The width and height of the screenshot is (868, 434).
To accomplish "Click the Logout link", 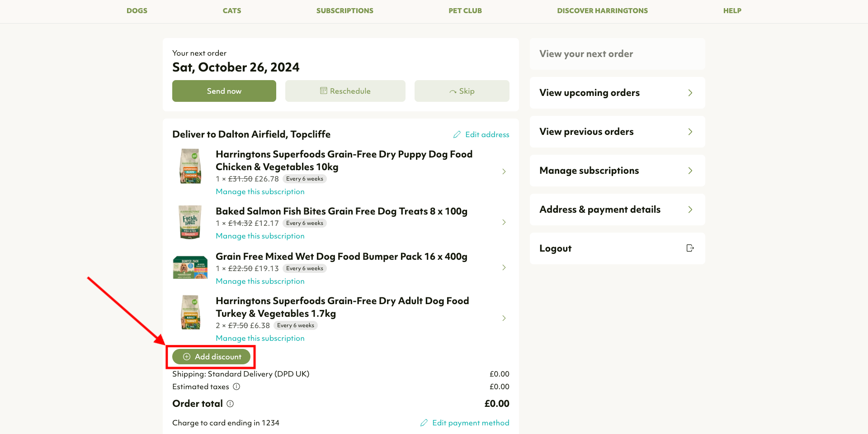I will pos(618,248).
